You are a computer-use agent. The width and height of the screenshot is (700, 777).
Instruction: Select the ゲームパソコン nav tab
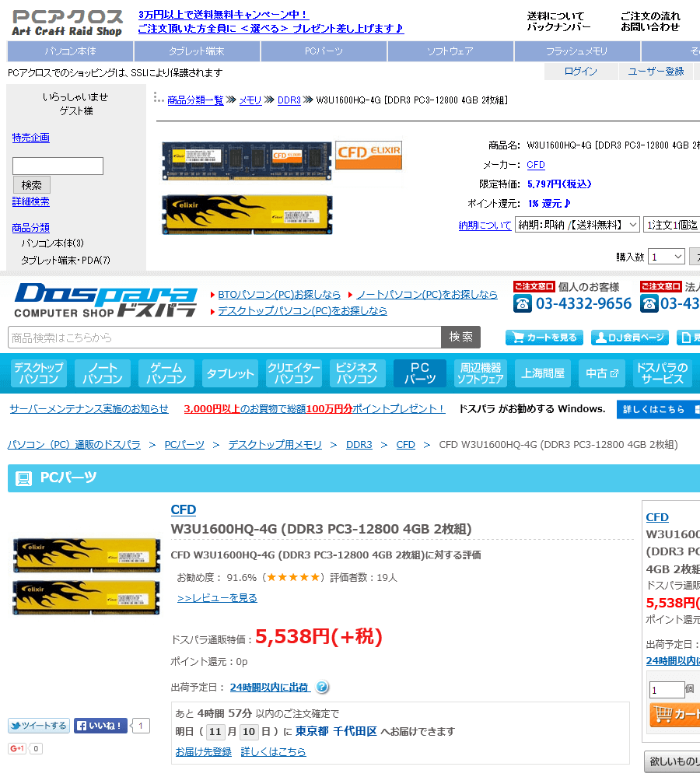click(x=166, y=373)
